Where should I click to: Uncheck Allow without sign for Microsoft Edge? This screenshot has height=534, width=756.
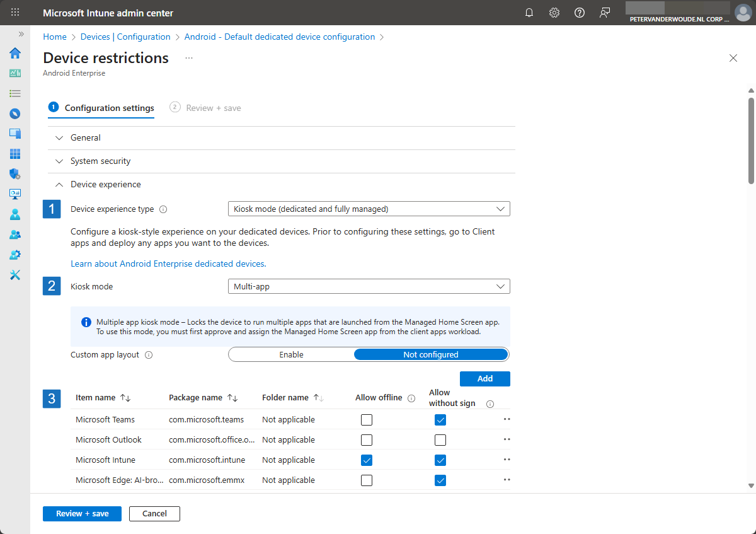coord(440,480)
